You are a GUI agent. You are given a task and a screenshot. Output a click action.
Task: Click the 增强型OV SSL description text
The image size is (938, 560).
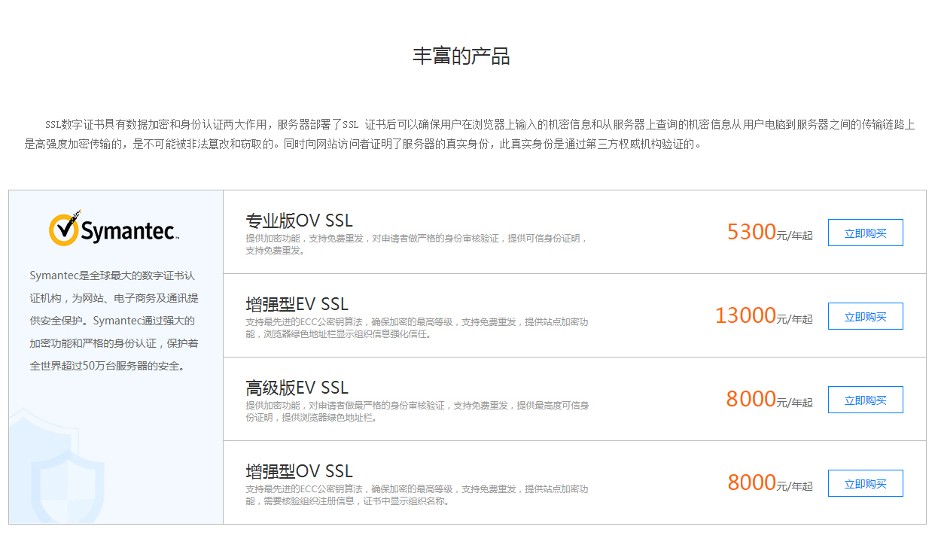tap(416, 495)
